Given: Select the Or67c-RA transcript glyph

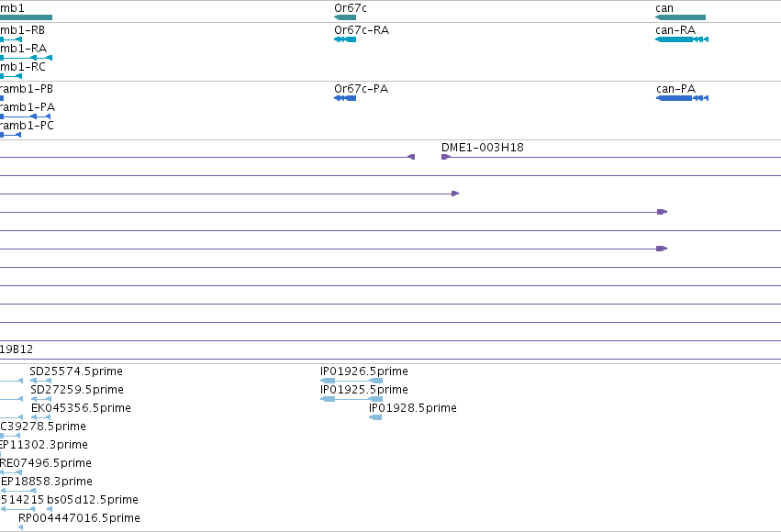Looking at the screenshot, I should tap(345, 39).
